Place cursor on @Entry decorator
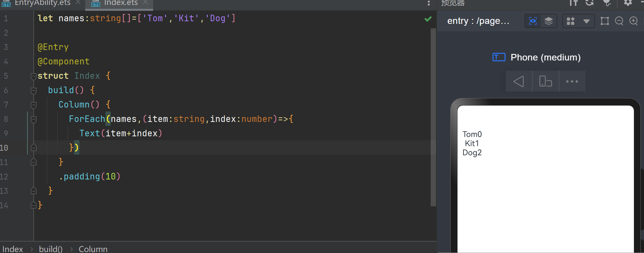This screenshot has width=644, height=253. pyautogui.click(x=53, y=47)
